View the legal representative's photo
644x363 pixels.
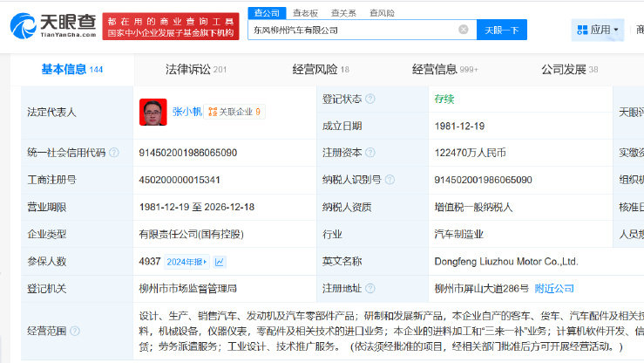153,112
